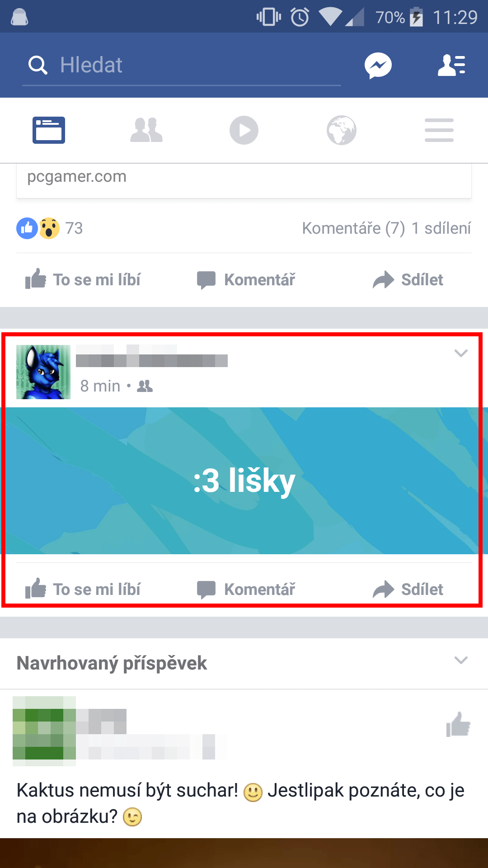Open the hamburger menu tab
Image resolution: width=488 pixels, height=868 pixels.
point(439,130)
